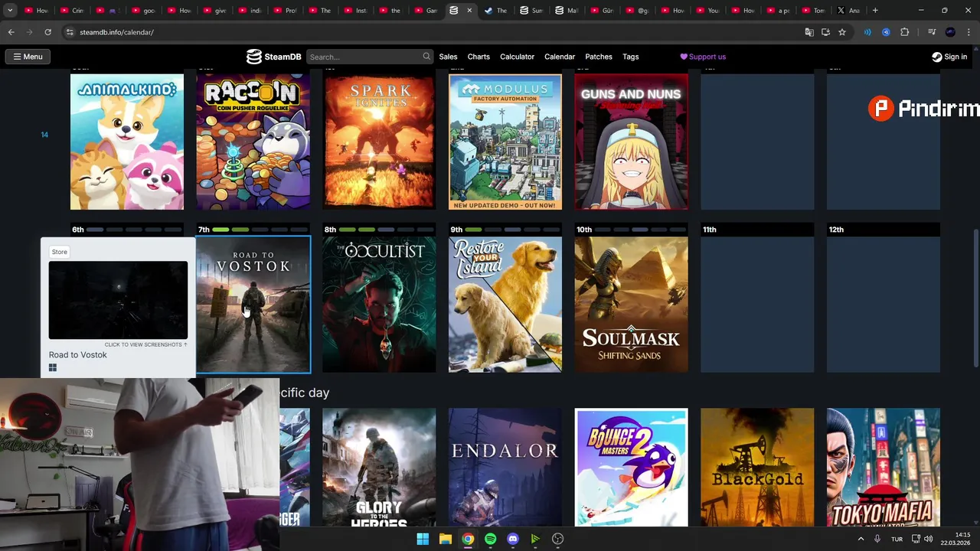980x551 pixels.
Task: Sign in with Steam
Action: (x=949, y=57)
